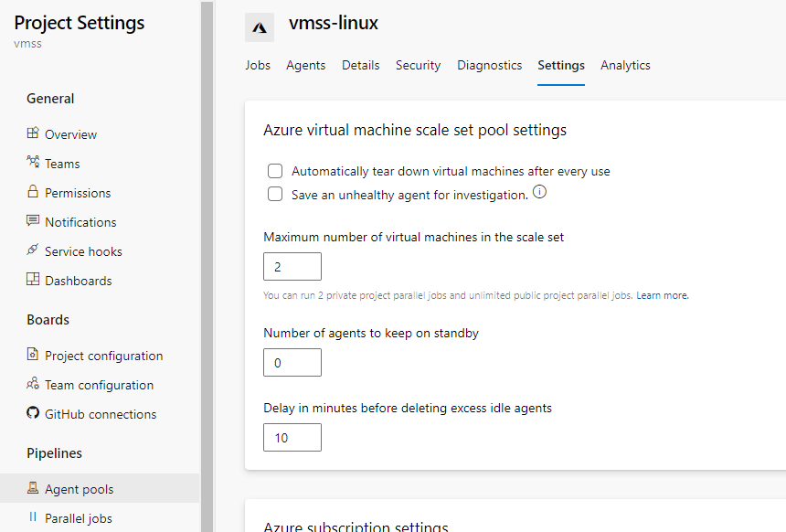The width and height of the screenshot is (786, 532).
Task: Switch to the Agents tab
Action: pyautogui.click(x=306, y=65)
